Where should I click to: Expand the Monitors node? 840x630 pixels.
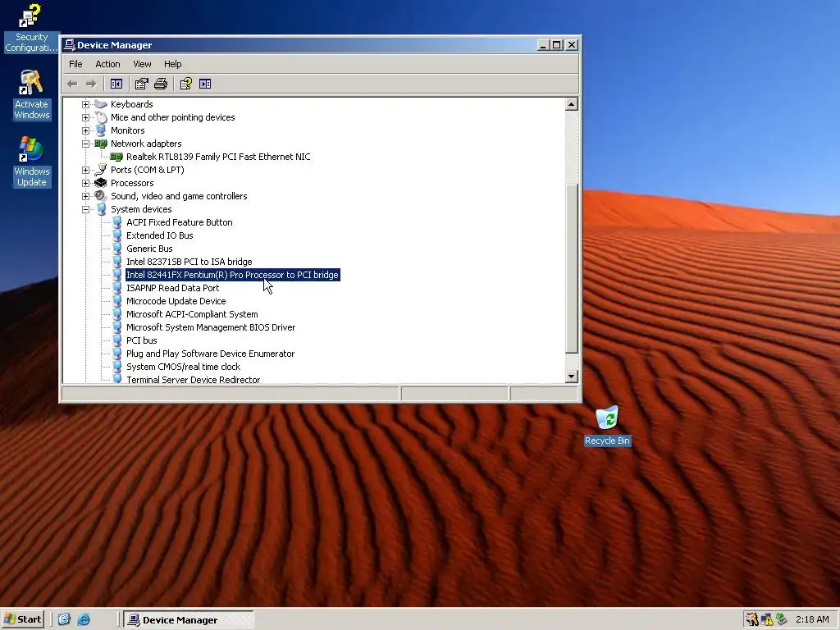(85, 130)
